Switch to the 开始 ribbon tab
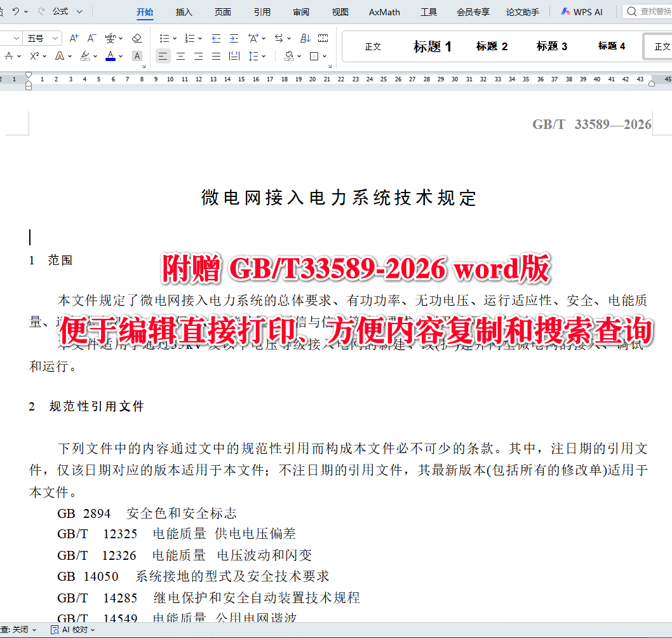 (145, 12)
